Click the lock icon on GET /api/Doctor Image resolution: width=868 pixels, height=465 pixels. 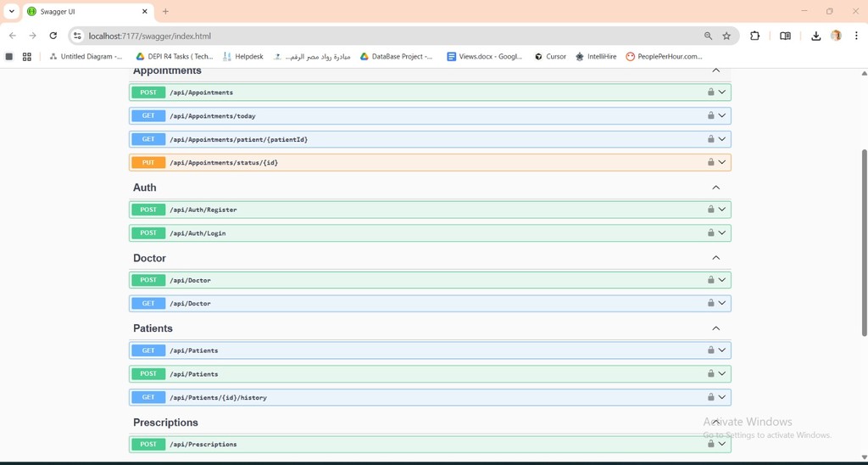click(x=710, y=303)
